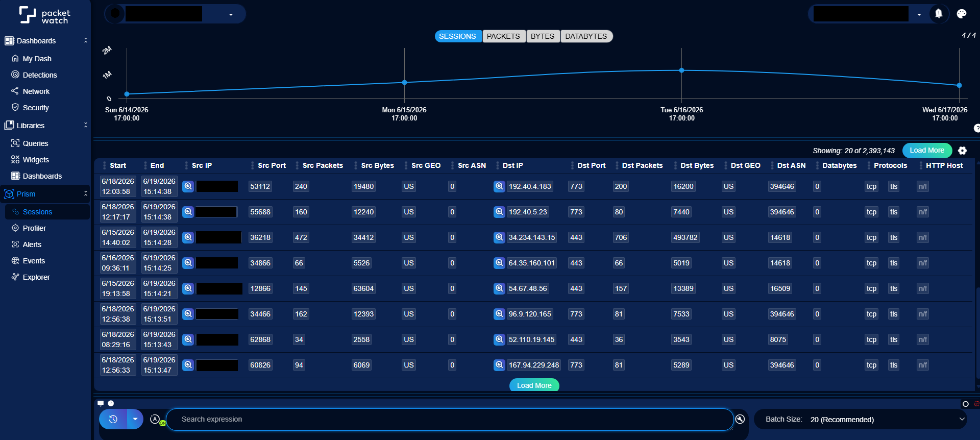Switch chart to PACKETS
Image resolution: width=980 pixels, height=440 pixels.
[x=503, y=36]
